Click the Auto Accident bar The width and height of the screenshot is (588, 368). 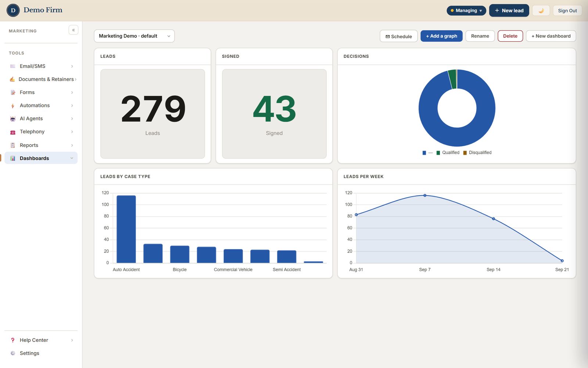click(x=126, y=229)
